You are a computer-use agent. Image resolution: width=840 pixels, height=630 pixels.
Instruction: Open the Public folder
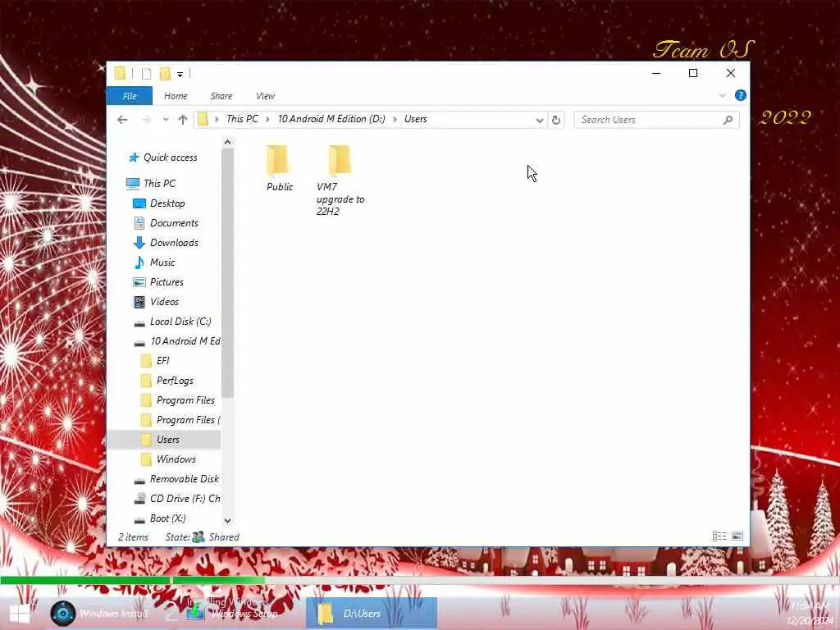[x=279, y=168]
